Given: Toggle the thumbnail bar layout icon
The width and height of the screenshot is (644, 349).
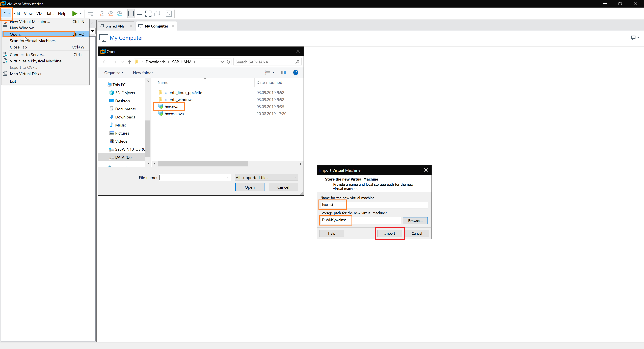Looking at the screenshot, I should (140, 14).
